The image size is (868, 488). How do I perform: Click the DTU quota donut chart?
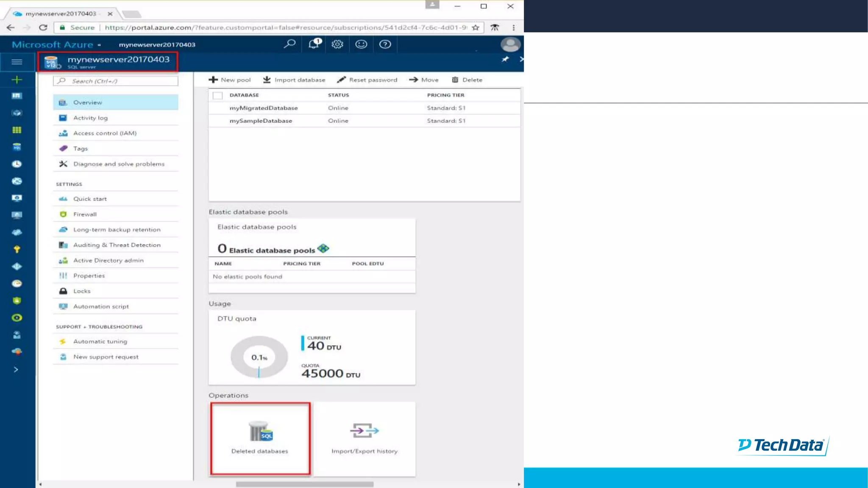pos(259,357)
